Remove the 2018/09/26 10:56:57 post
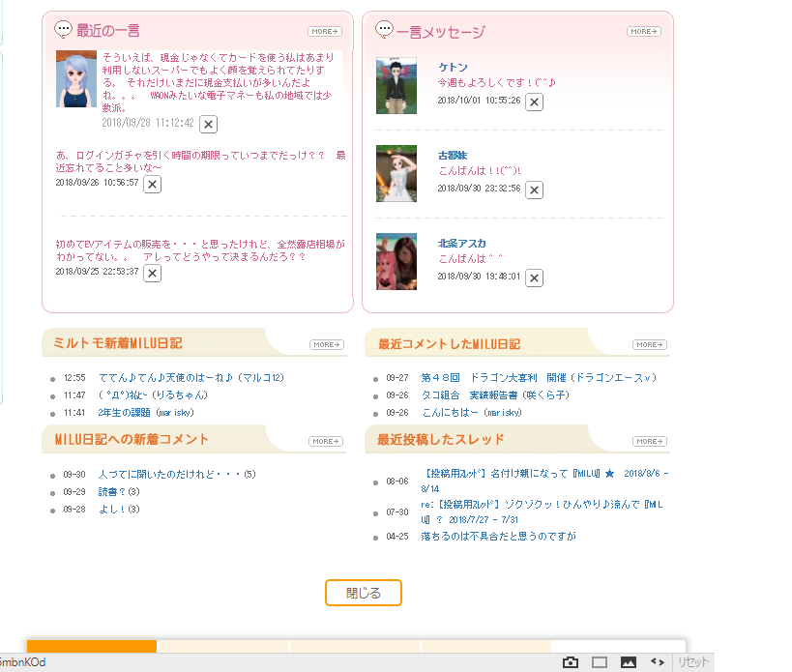 click(152, 184)
